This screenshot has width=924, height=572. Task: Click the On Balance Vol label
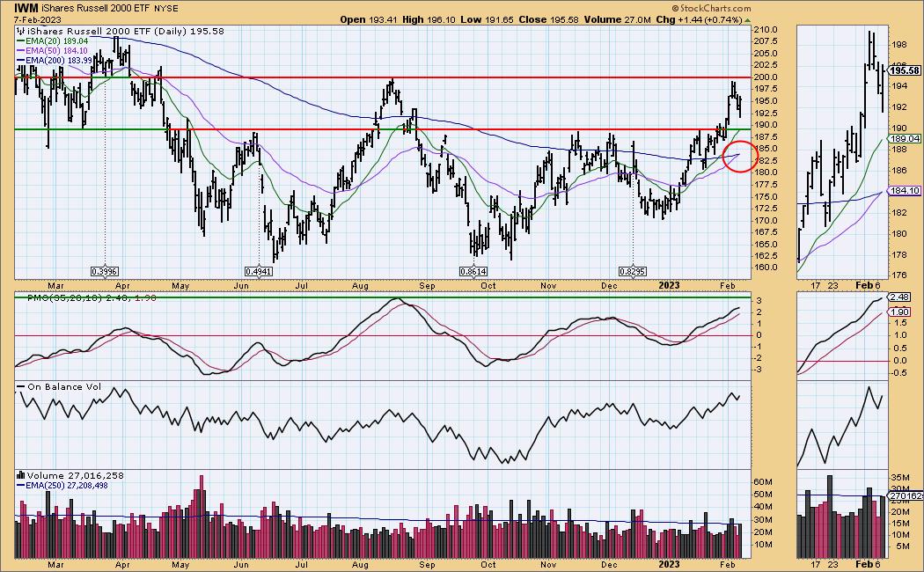(x=64, y=387)
